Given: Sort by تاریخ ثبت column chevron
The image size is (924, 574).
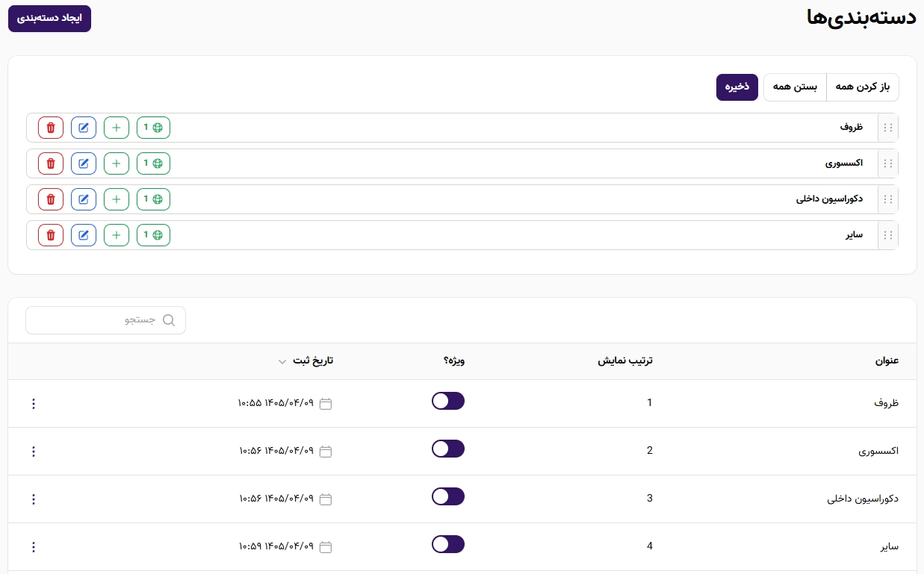Looking at the screenshot, I should pos(282,361).
